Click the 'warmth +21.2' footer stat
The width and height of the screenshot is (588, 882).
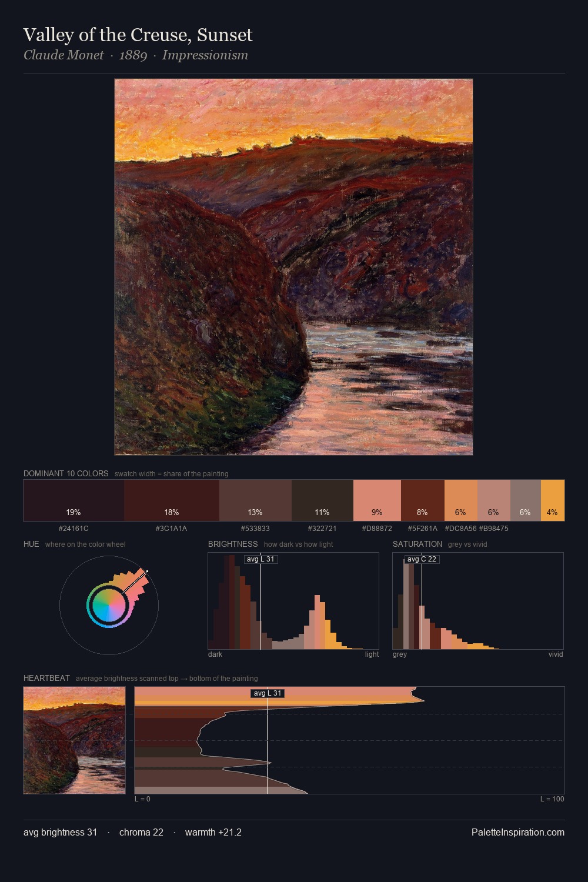click(x=213, y=832)
